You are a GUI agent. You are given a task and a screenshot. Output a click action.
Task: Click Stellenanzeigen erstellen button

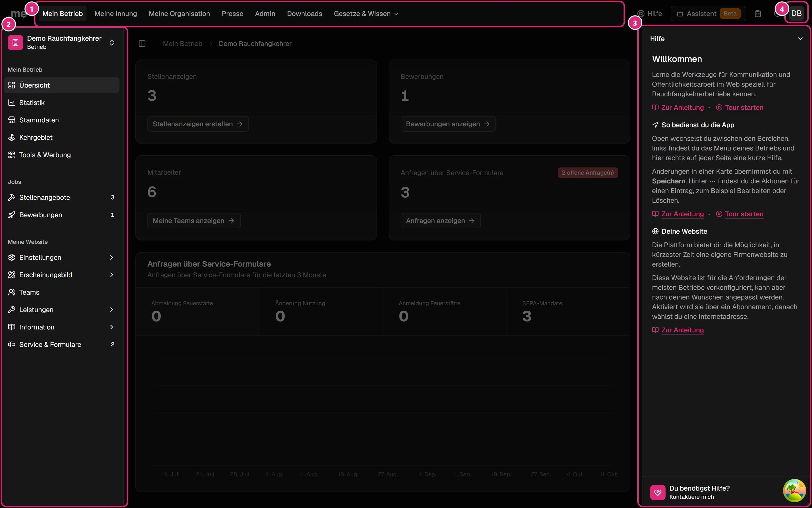pos(198,124)
